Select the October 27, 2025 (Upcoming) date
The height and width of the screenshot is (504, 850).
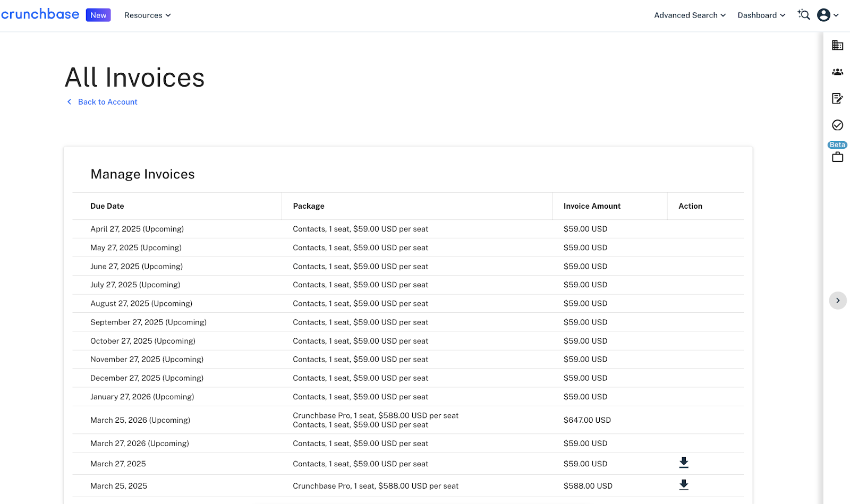pos(143,341)
